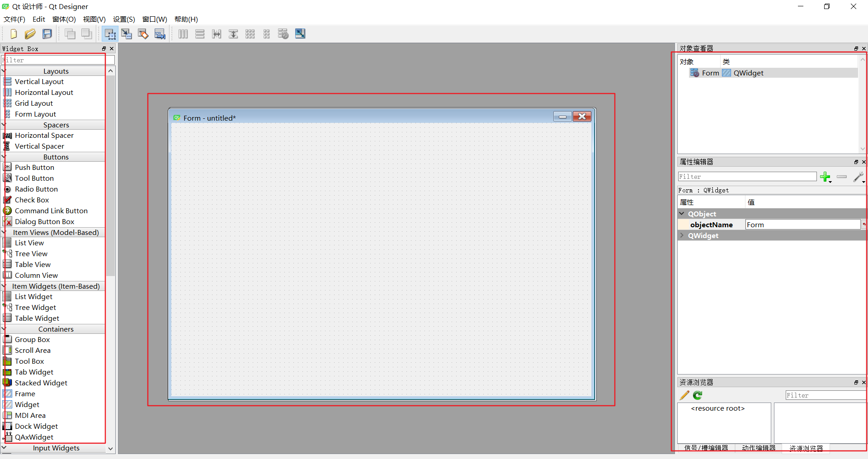Click the resource browser Filter field

(826, 395)
